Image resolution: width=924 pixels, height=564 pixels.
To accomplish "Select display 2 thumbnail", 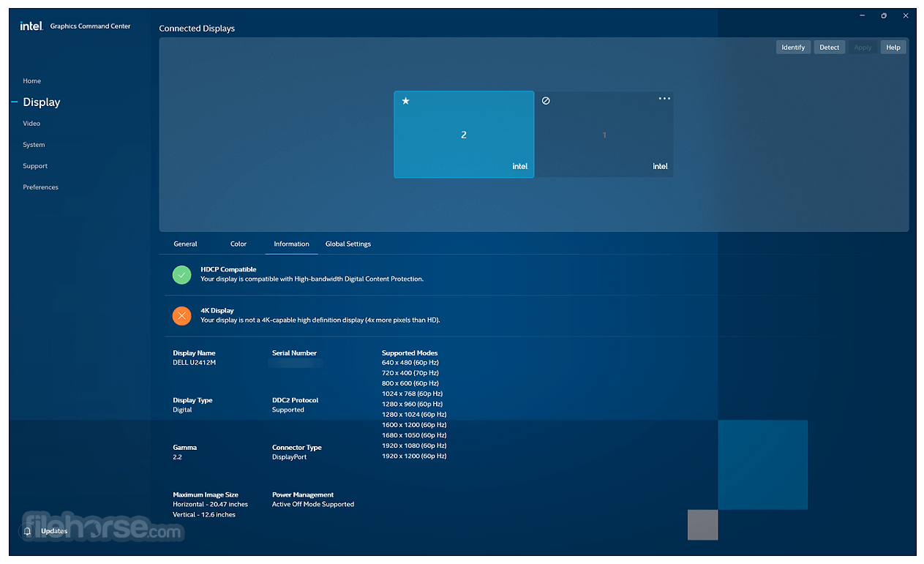I will click(x=464, y=135).
